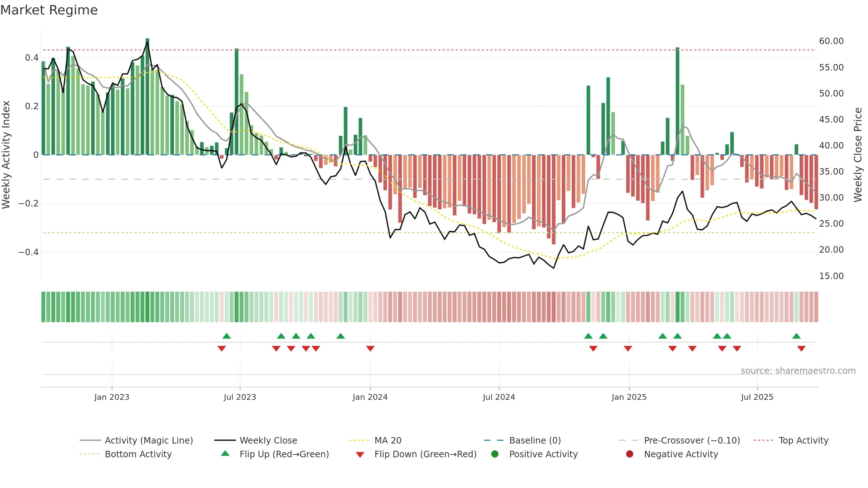The height and width of the screenshot is (488, 868).
Task: Click the Jul 2024 x-axis label
Action: pos(499,397)
